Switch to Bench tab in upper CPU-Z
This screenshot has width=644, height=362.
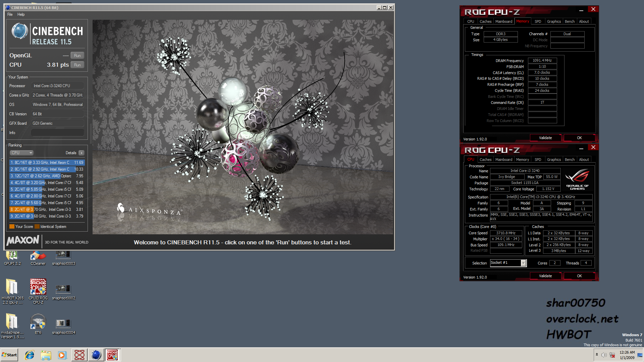[x=570, y=21]
